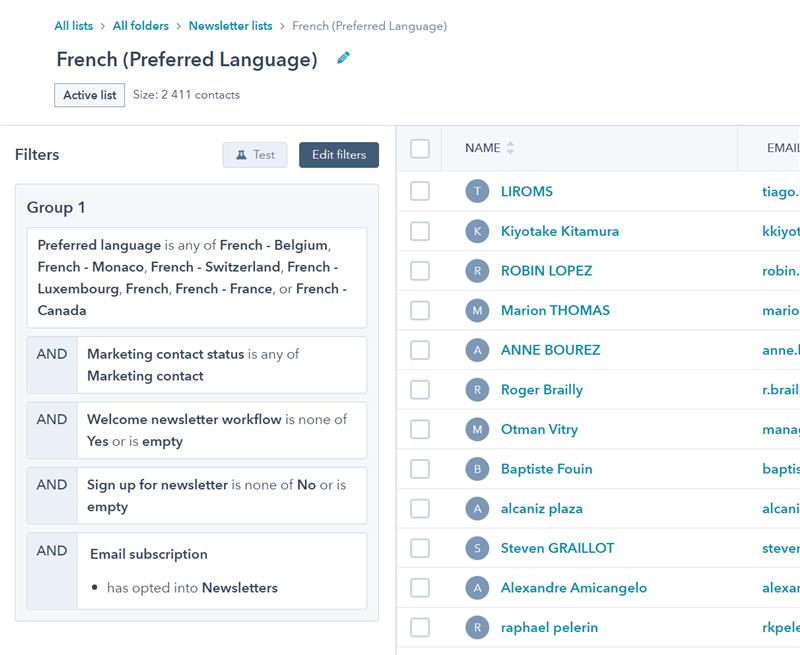Open the Marketing contact status filter
The height and width of the screenshot is (655, 800).
[221, 365]
